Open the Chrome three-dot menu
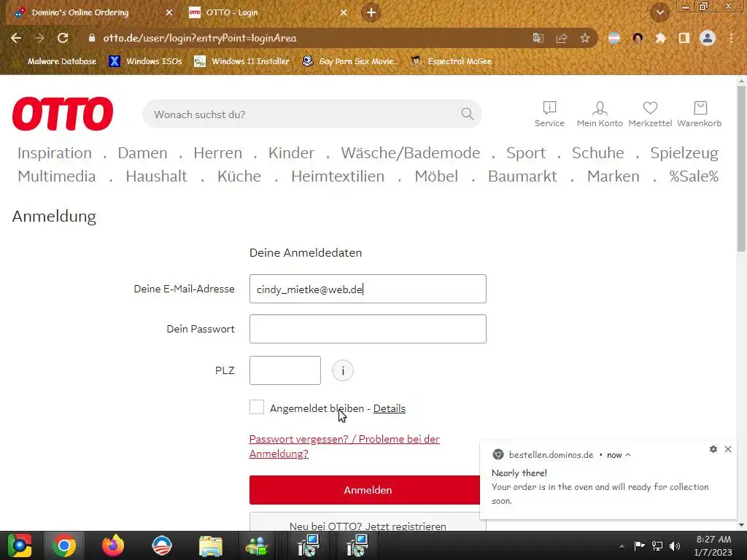The height and width of the screenshot is (560, 747). pos(731,38)
